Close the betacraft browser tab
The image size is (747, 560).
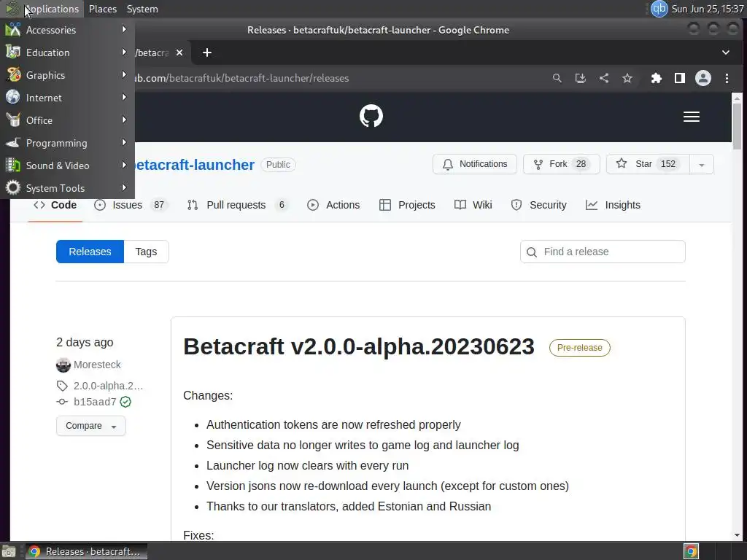pyautogui.click(x=179, y=52)
